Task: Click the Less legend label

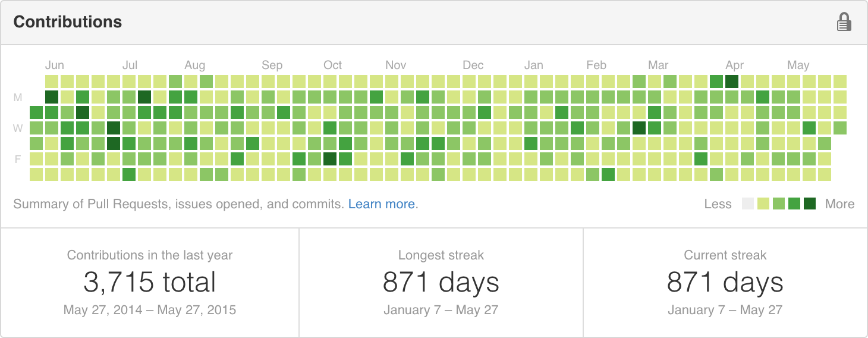Action: click(x=718, y=204)
